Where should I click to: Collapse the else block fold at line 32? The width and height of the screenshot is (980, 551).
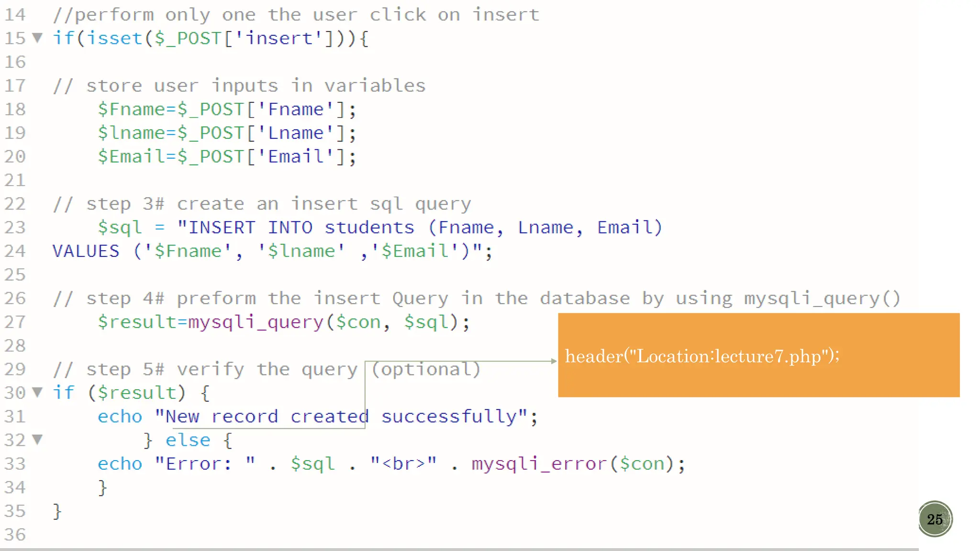(37, 439)
